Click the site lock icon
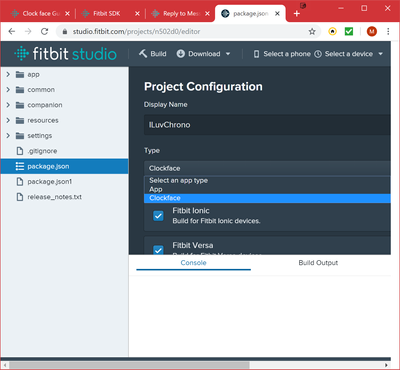The height and width of the screenshot is (370, 400). tap(65, 32)
